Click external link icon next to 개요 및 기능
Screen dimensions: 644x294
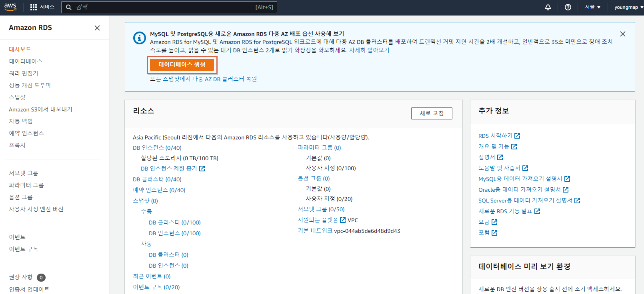click(x=514, y=147)
